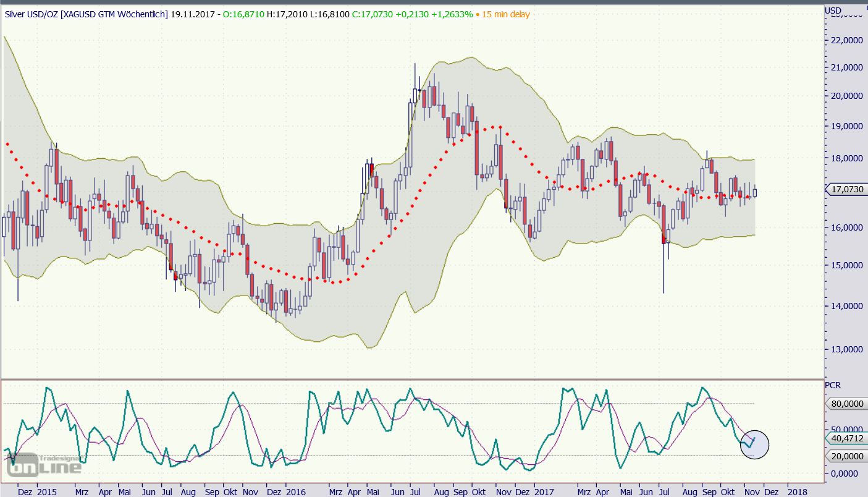Click the 2015 label on the time axis
Screen dimensions: 868x497
click(46, 492)
